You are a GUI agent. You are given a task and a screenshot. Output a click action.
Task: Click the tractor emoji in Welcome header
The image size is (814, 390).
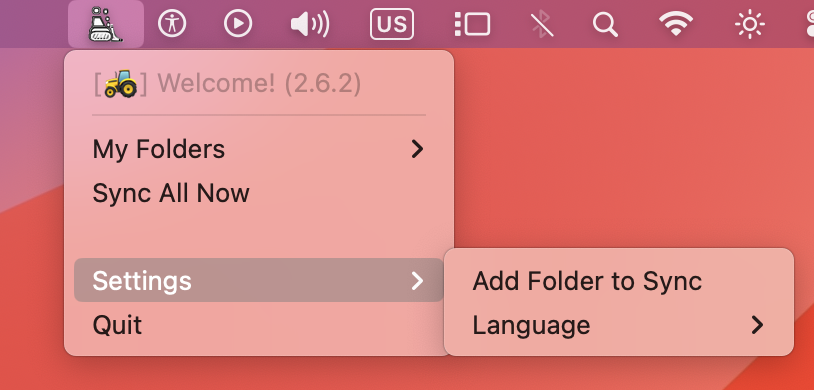coord(120,84)
